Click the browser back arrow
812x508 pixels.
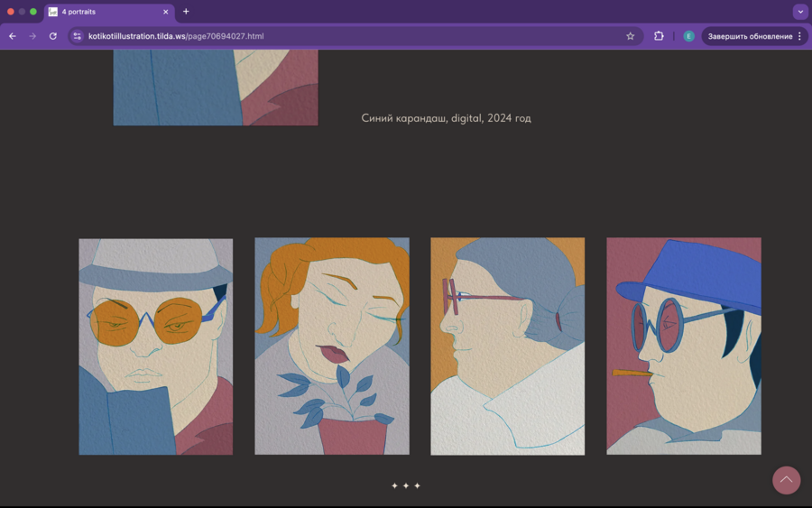(13, 36)
